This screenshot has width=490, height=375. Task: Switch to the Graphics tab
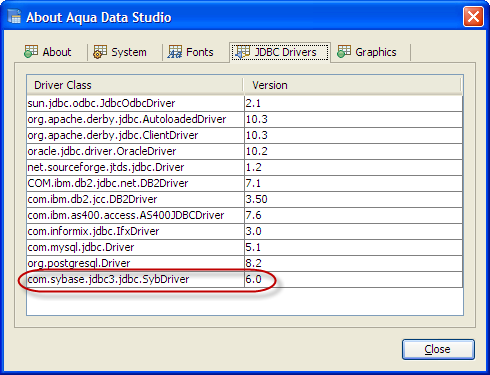coord(367,52)
